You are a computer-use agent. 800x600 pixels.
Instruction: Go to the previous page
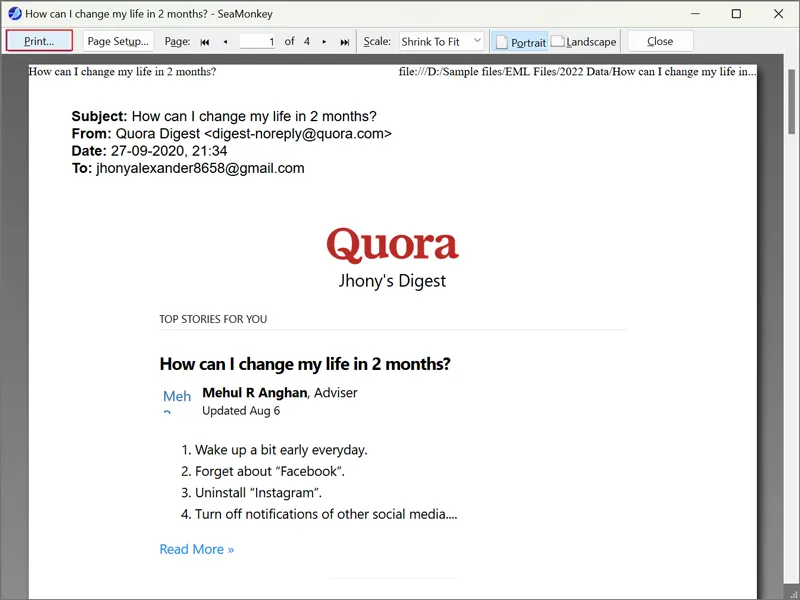[226, 42]
